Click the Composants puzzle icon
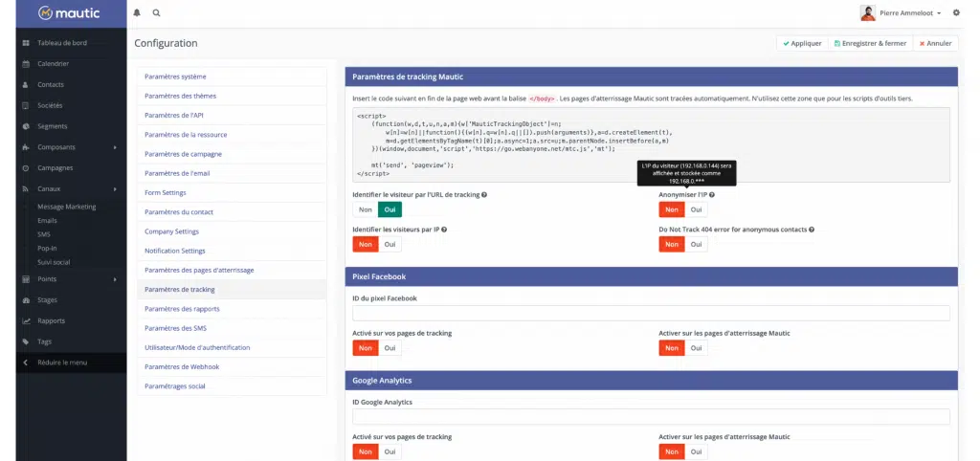980x461 pixels. [26, 147]
